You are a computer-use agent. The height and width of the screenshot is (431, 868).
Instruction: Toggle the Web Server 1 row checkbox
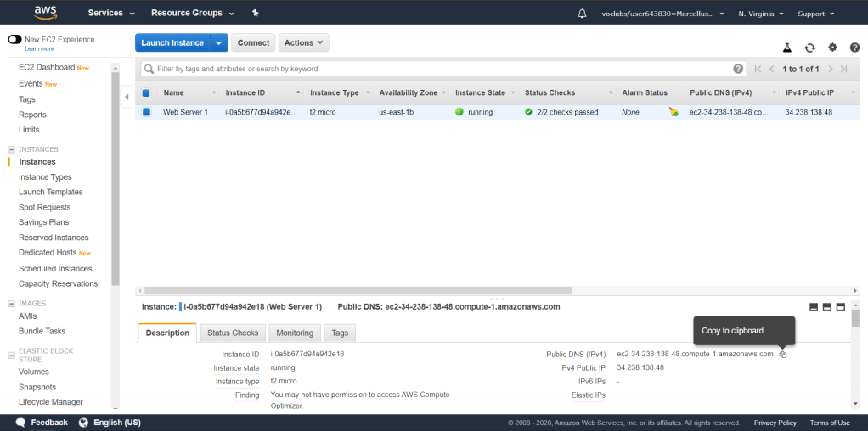(x=146, y=112)
